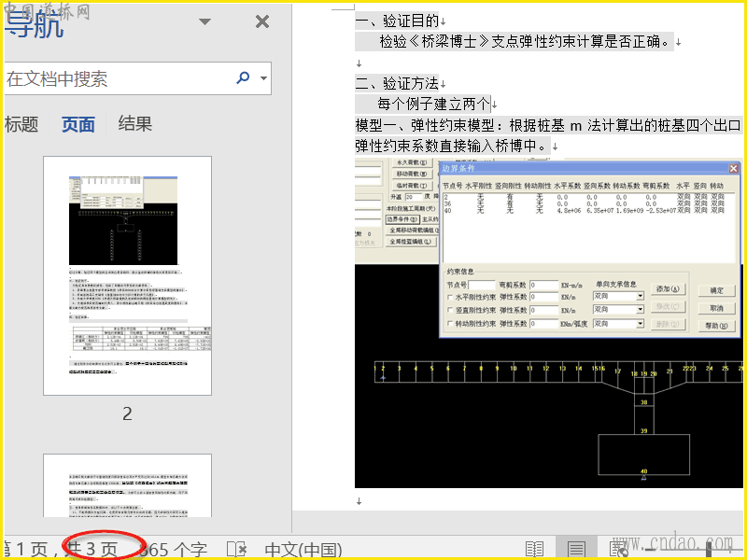747x560 pixels.
Task: Switch to Read Mode view icon
Action: click(x=534, y=549)
